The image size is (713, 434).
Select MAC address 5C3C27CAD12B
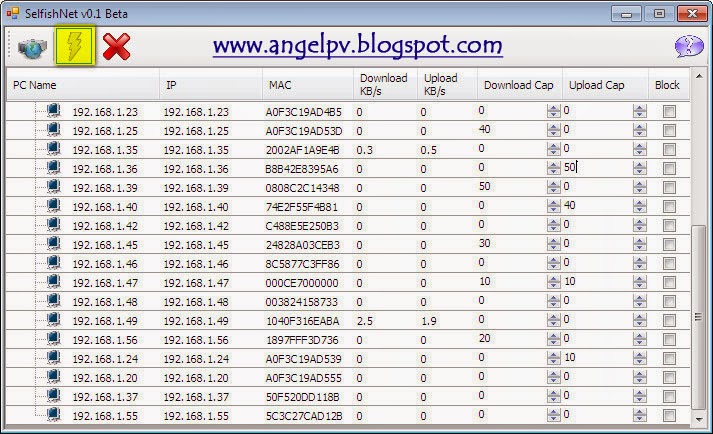pos(304,416)
